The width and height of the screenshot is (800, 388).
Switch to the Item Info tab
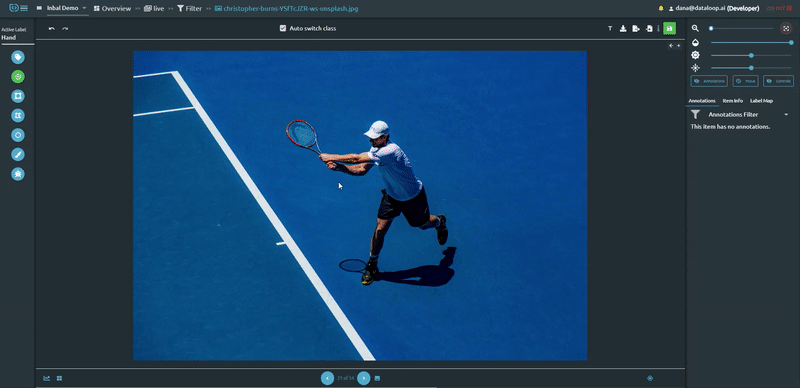(x=733, y=101)
